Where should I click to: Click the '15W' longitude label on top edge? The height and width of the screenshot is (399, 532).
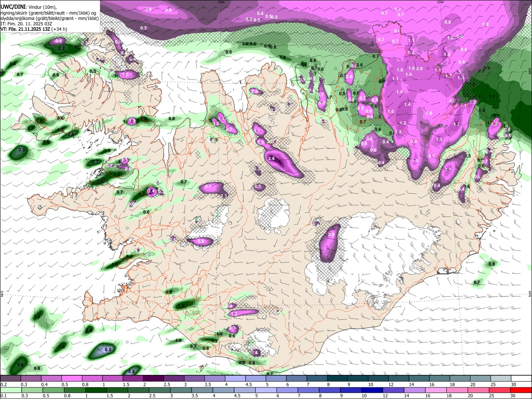coord(440,2)
